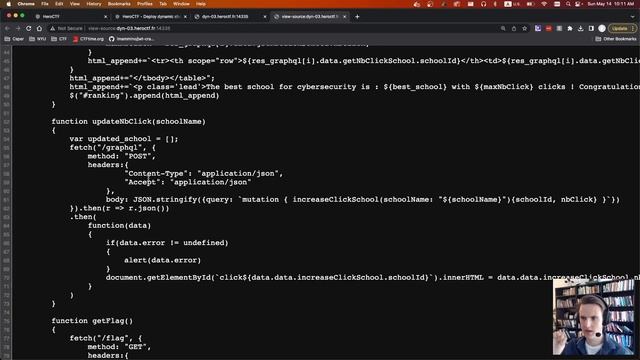
Task: Open the Chrome three-dot menu next to Update
Action: [633, 29]
